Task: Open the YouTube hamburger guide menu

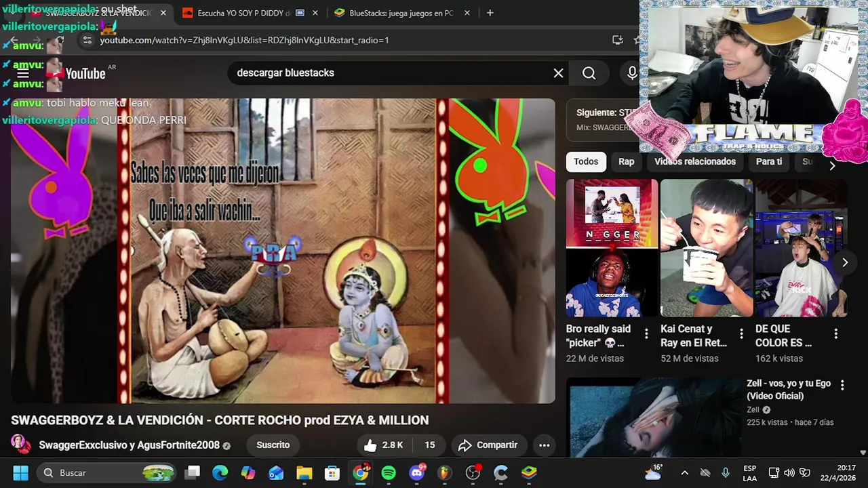Action: pyautogui.click(x=23, y=74)
